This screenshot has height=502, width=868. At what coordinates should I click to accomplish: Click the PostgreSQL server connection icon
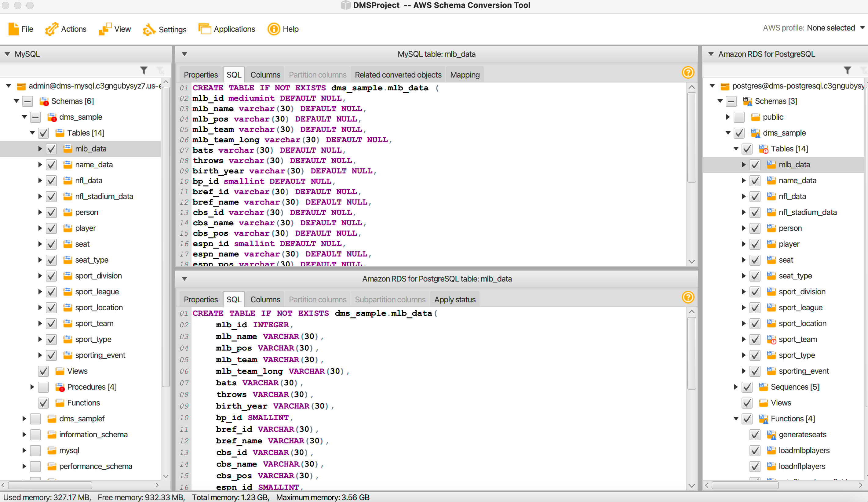click(x=725, y=86)
